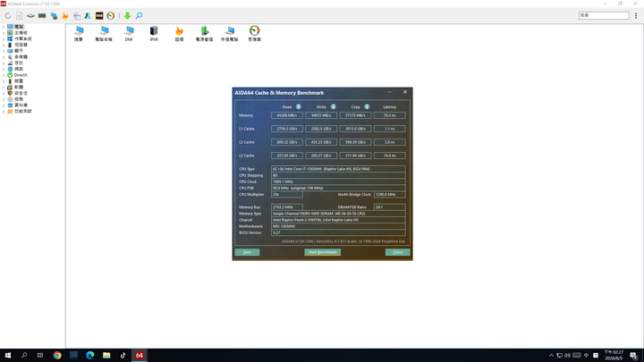The width and height of the screenshot is (644, 362).
Task: Click the Start Benchmark button
Action: [x=322, y=252]
